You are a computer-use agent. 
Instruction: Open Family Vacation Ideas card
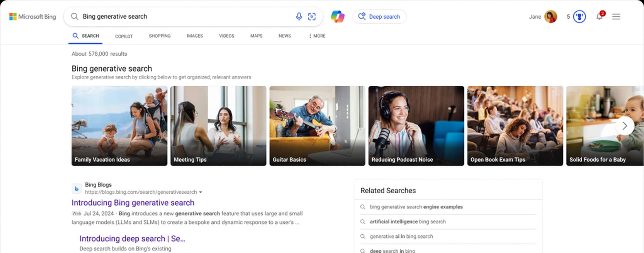click(x=119, y=126)
